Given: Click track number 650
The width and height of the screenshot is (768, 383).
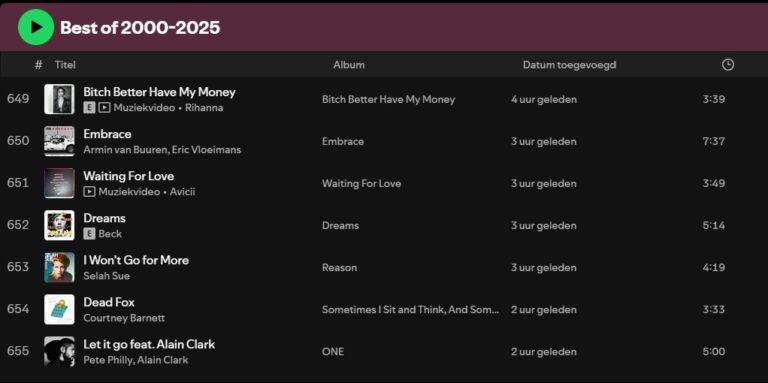Looking at the screenshot, I should (18, 141).
